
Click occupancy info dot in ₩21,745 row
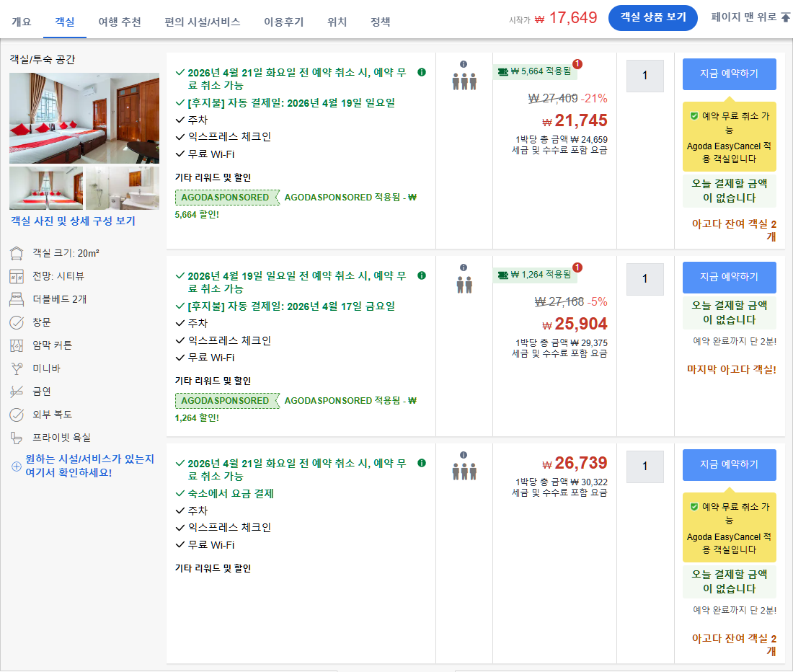point(464,64)
